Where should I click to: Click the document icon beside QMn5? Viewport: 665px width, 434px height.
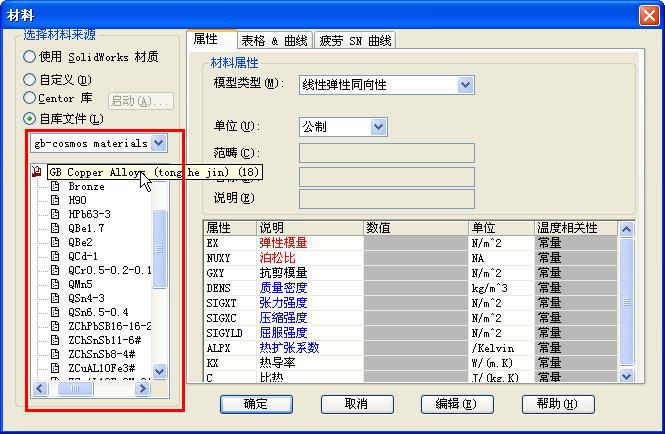(x=55, y=284)
